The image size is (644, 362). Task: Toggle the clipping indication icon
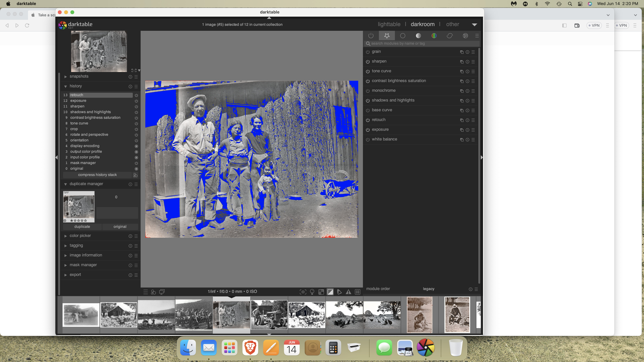[330, 292]
